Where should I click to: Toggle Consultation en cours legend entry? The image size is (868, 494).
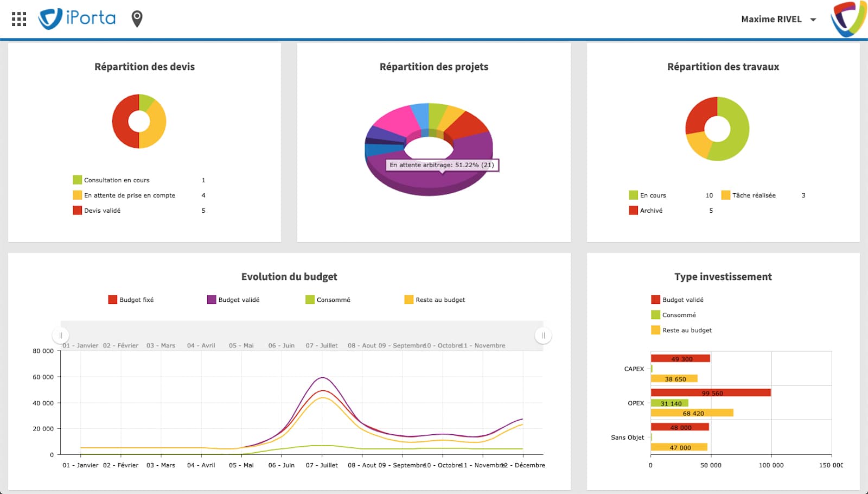[x=111, y=180]
